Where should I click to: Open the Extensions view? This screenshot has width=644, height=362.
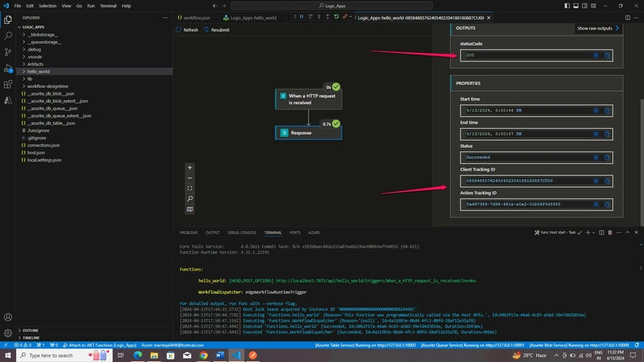[8, 84]
